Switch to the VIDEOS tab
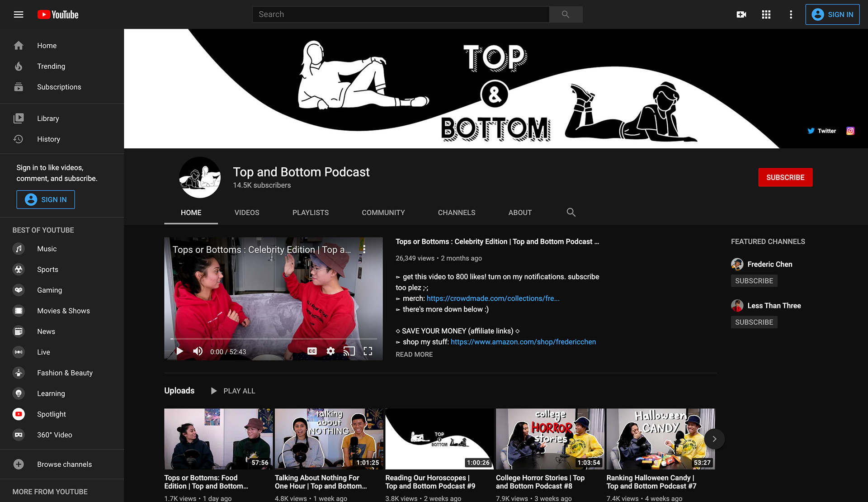 (247, 213)
